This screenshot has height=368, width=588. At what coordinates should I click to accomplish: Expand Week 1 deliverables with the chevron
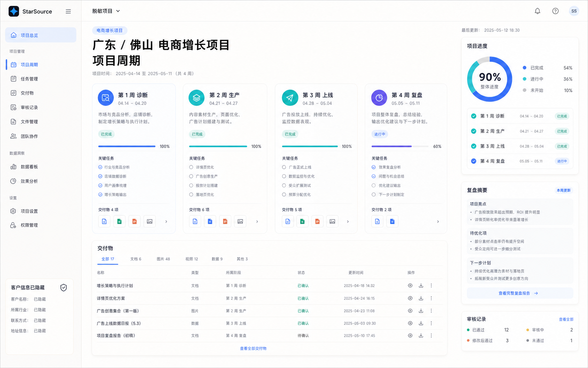click(166, 221)
